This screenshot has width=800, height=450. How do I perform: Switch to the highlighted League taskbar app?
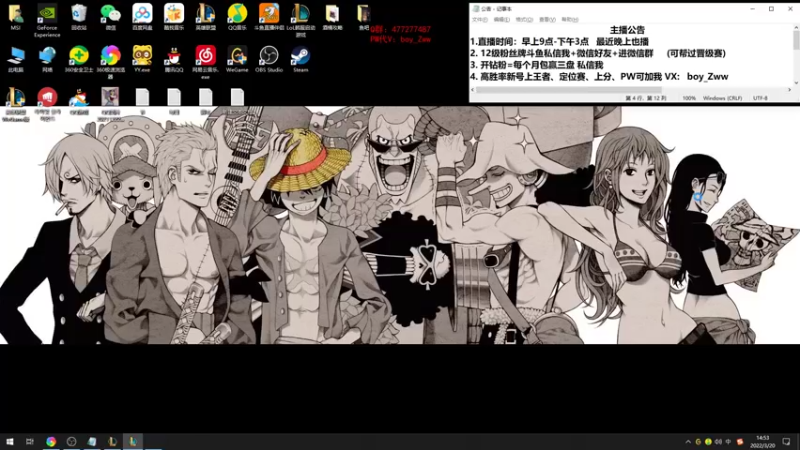pyautogui.click(x=133, y=442)
